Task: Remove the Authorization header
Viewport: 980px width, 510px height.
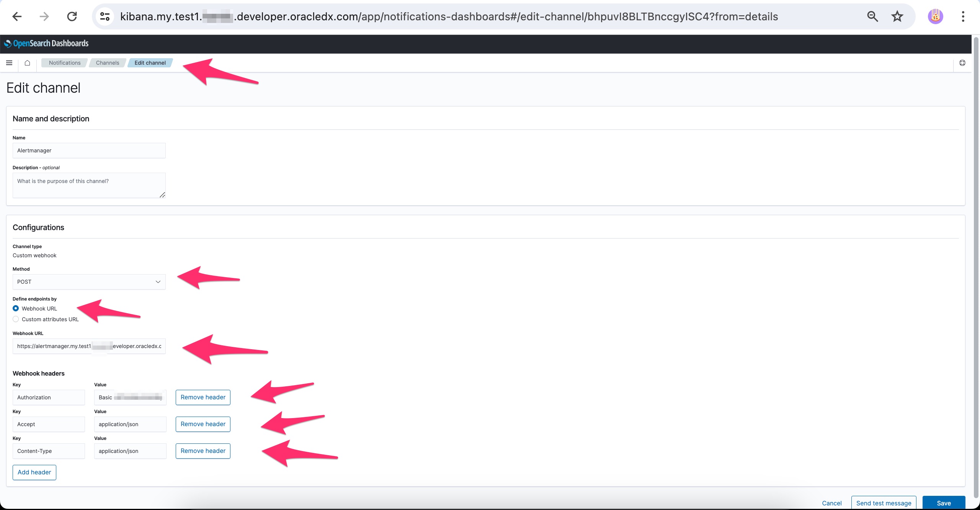Action: [203, 397]
